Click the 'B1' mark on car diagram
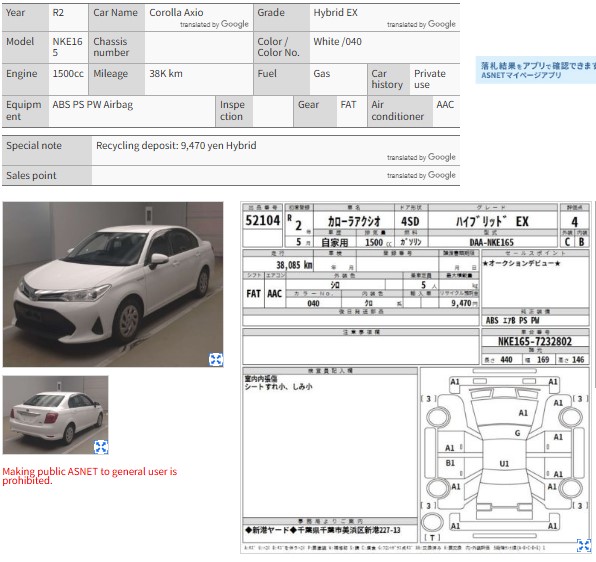 (x=450, y=463)
